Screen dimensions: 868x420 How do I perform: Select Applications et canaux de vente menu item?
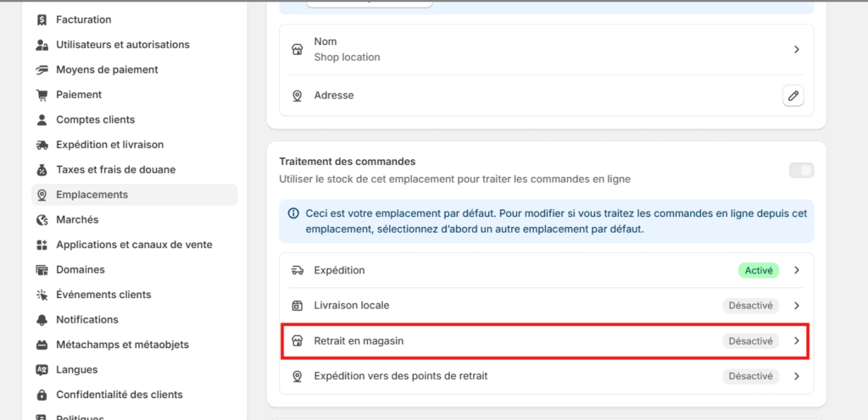click(135, 245)
